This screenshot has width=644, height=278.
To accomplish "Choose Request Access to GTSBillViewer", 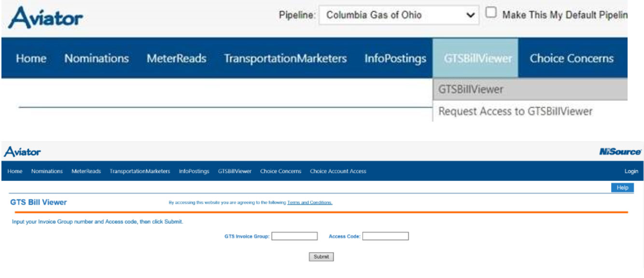I will tap(515, 111).
